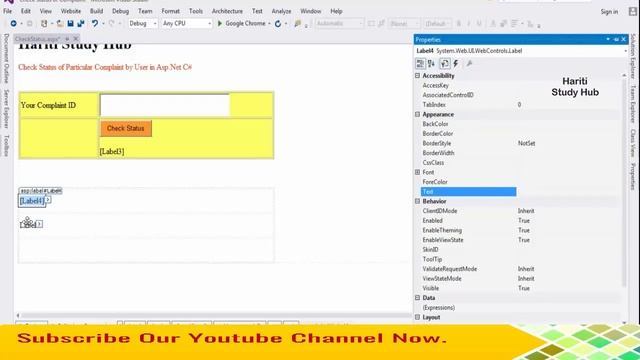Toggle pin on CheckStatus.aspx tab
This screenshot has width=640, height=360.
click(x=67, y=39)
